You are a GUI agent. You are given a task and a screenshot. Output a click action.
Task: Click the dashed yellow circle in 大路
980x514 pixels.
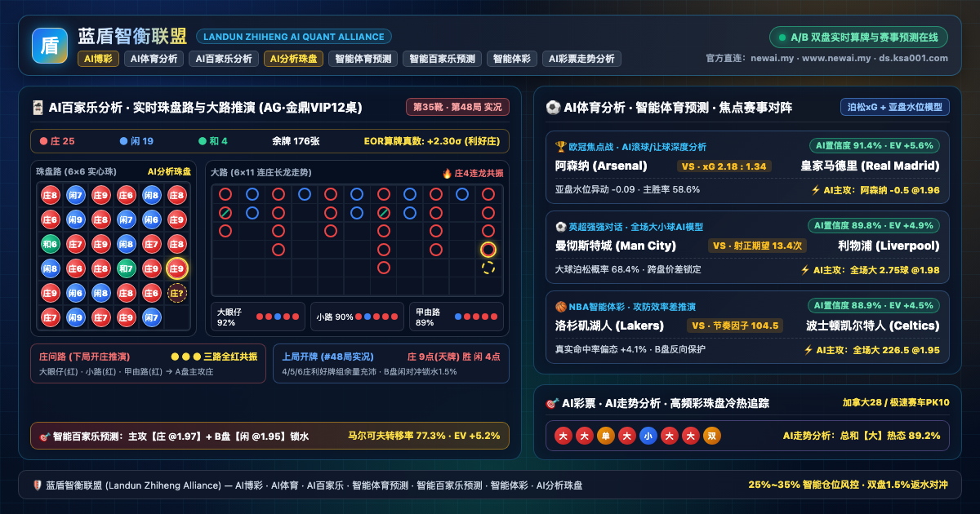tap(488, 268)
